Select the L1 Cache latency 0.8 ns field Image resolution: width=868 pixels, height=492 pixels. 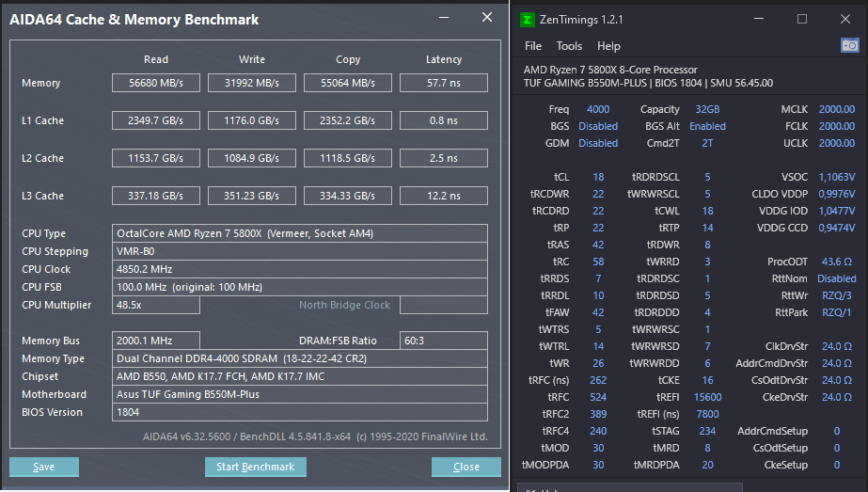(444, 120)
